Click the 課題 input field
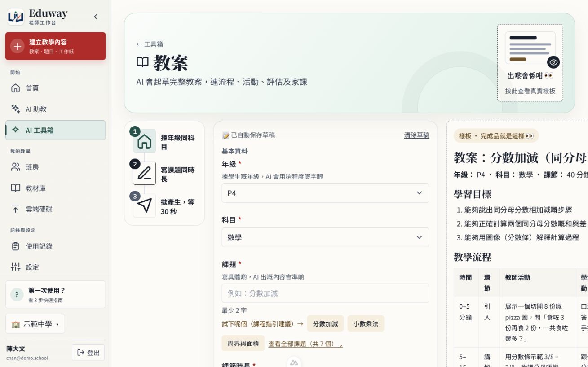This screenshot has width=588, height=367. (x=325, y=293)
